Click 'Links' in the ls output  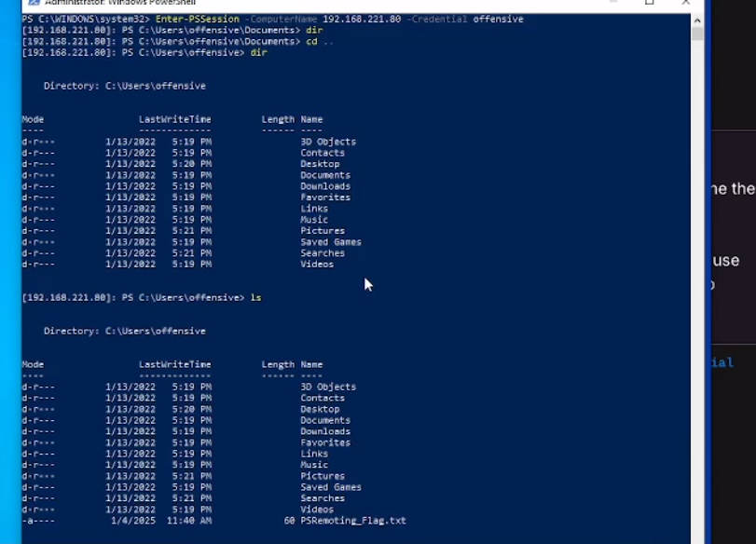tap(314, 454)
